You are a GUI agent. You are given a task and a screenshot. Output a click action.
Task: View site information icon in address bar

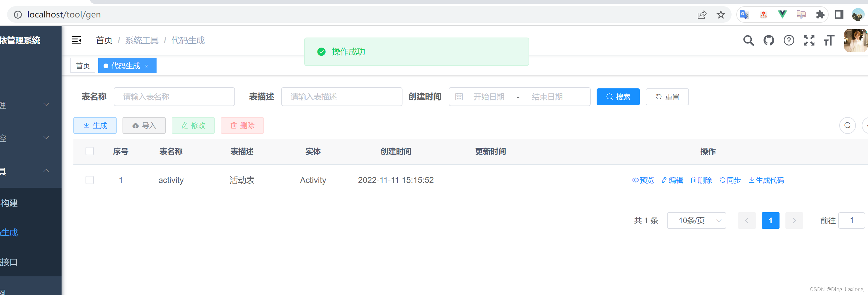tap(18, 14)
